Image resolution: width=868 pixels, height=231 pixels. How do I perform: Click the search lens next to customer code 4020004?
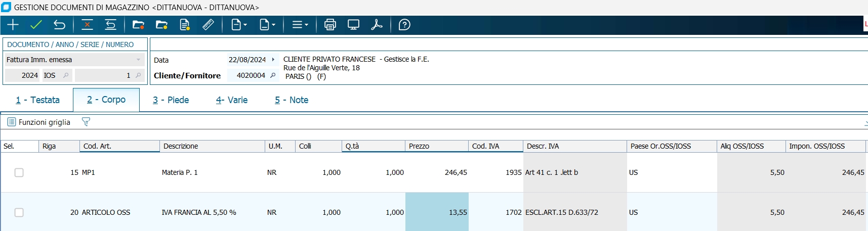tap(273, 75)
